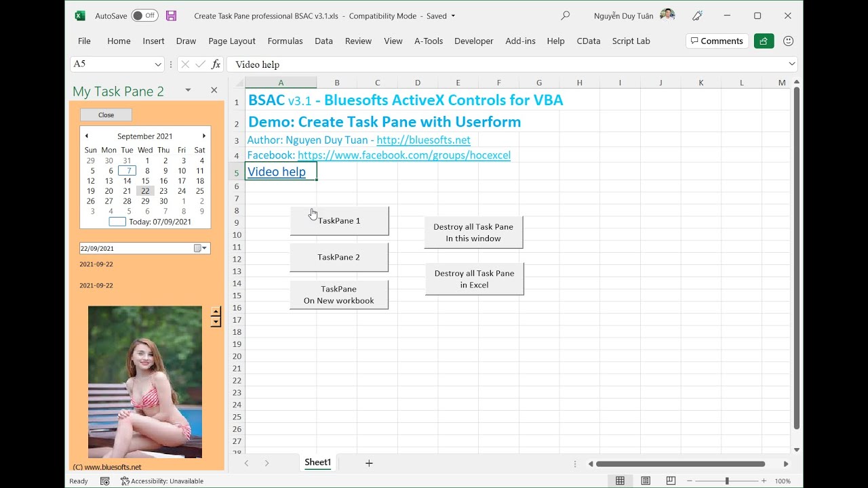Screen dimensions: 868x488
Task: Select day 15 in the calendar
Action: (x=145, y=181)
